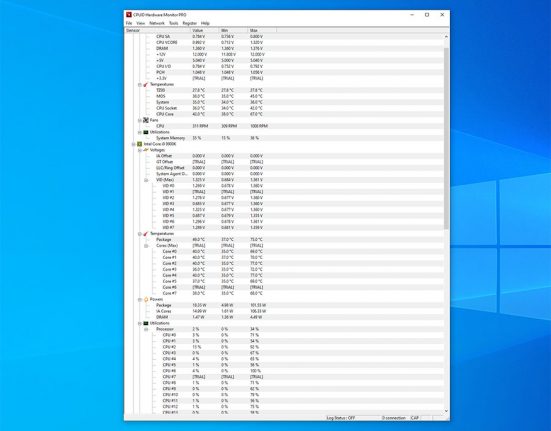Screen dimensions: 551x431
Task: Open the View menu
Action: 141,23
